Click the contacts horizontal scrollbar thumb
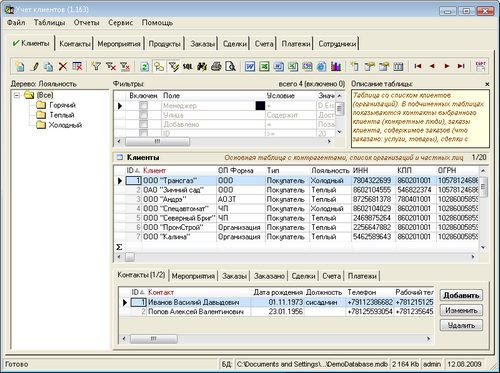The height and width of the screenshot is (373, 500). click(x=154, y=339)
